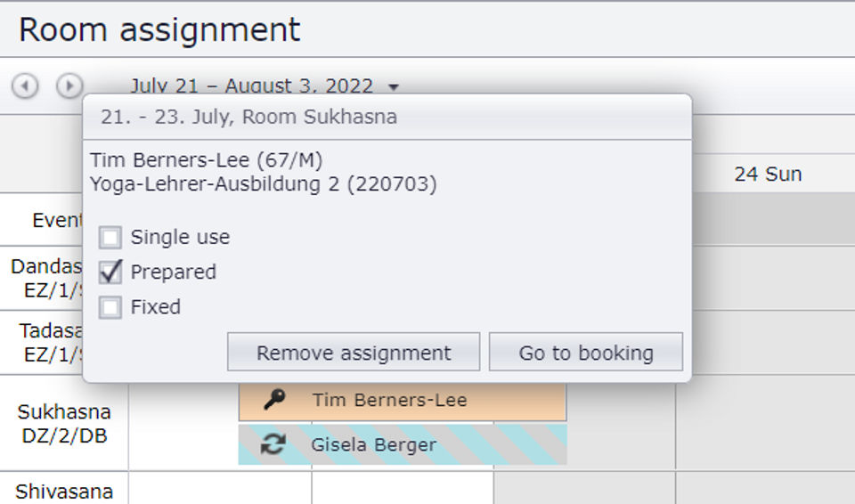
Task: Enable the Fixed checkbox
Action: click(x=110, y=307)
